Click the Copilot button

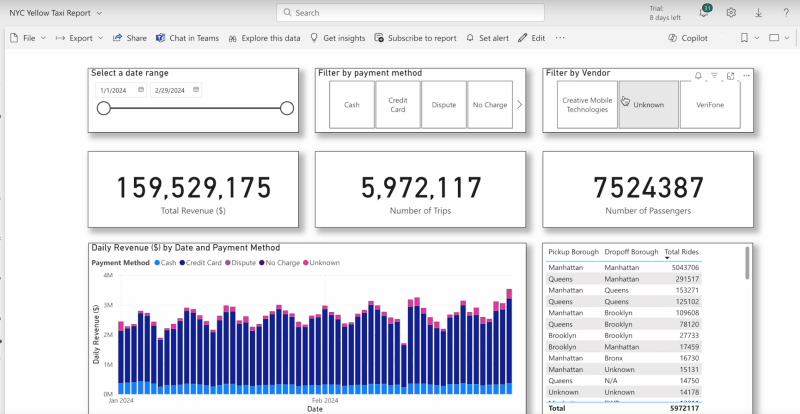[x=688, y=38]
